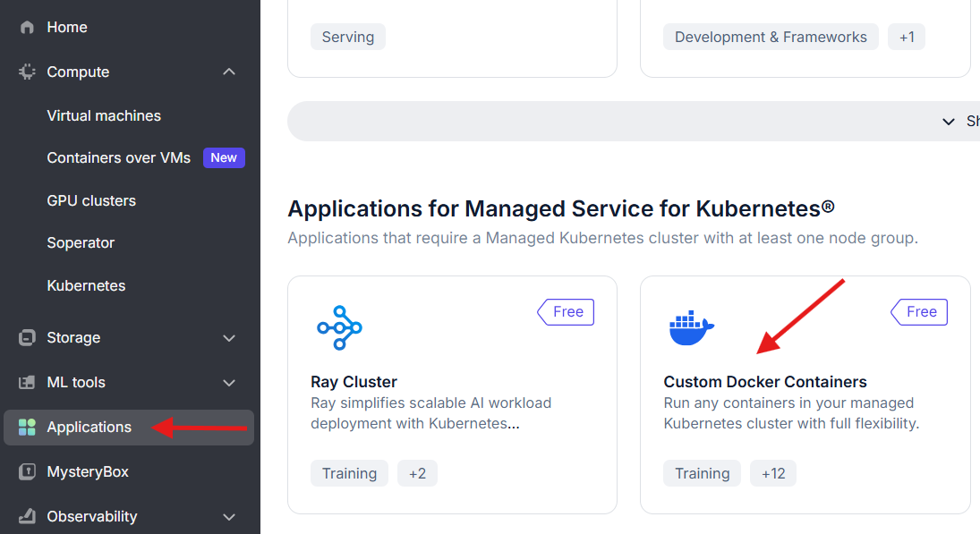Click the Applications grid icon
Image resolution: width=980 pixels, height=534 pixels.
point(27,428)
